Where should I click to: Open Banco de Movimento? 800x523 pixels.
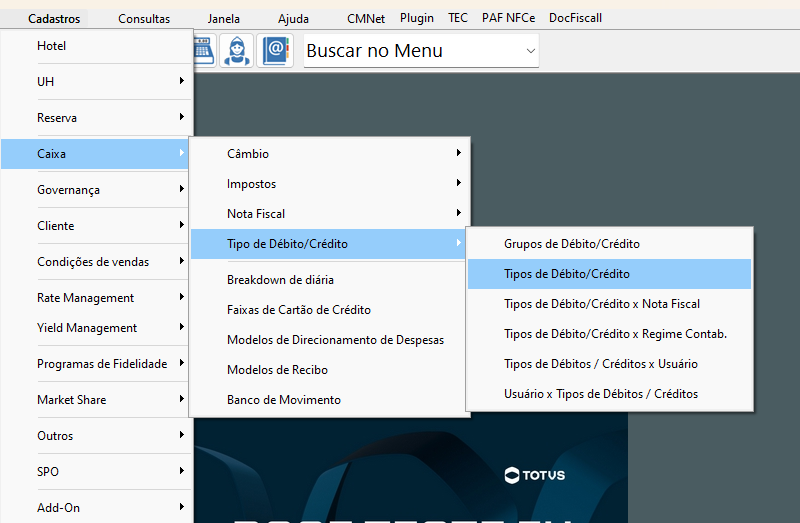(330, 400)
